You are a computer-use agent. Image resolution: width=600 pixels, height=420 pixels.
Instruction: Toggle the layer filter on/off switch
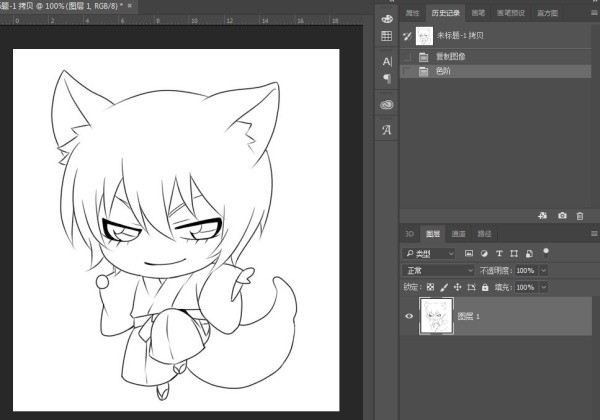pos(545,251)
